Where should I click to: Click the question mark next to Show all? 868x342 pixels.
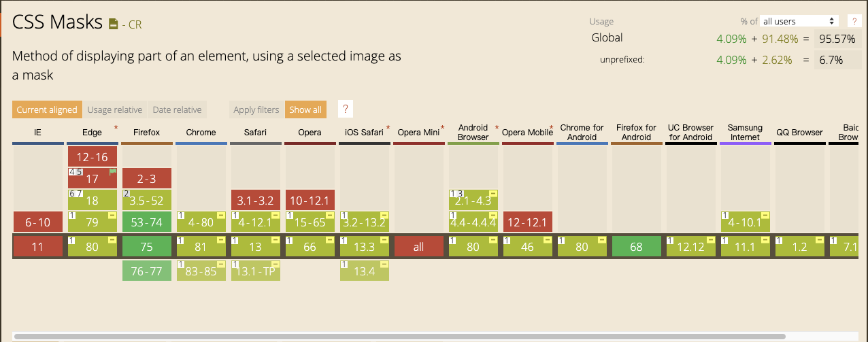(x=345, y=109)
